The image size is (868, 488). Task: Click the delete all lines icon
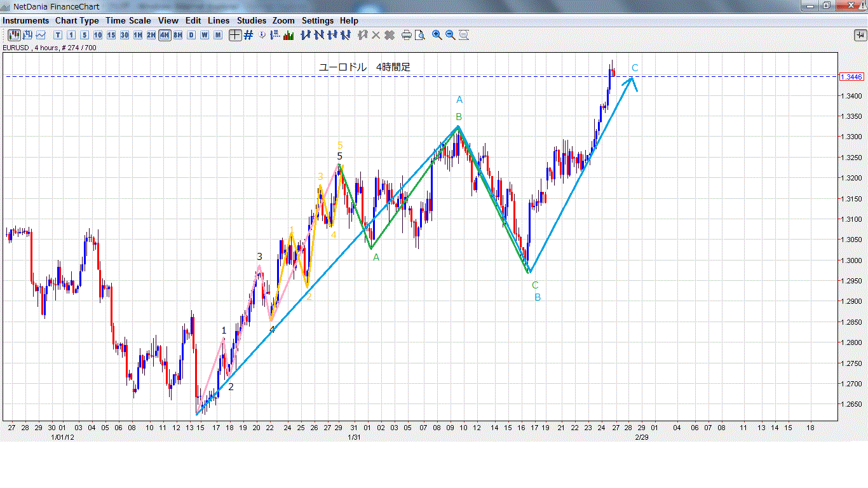click(390, 35)
